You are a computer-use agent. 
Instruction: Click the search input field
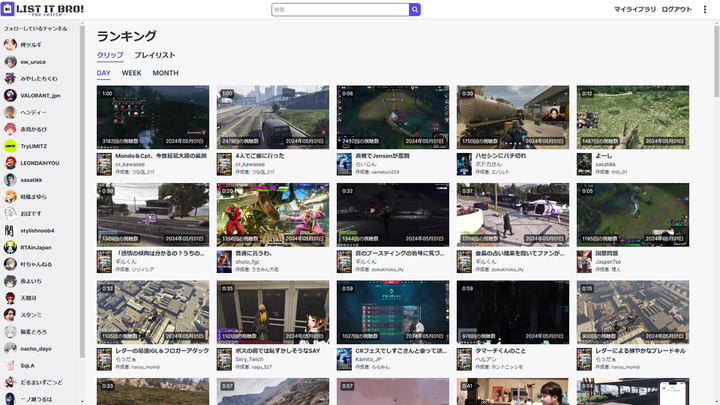(x=340, y=10)
